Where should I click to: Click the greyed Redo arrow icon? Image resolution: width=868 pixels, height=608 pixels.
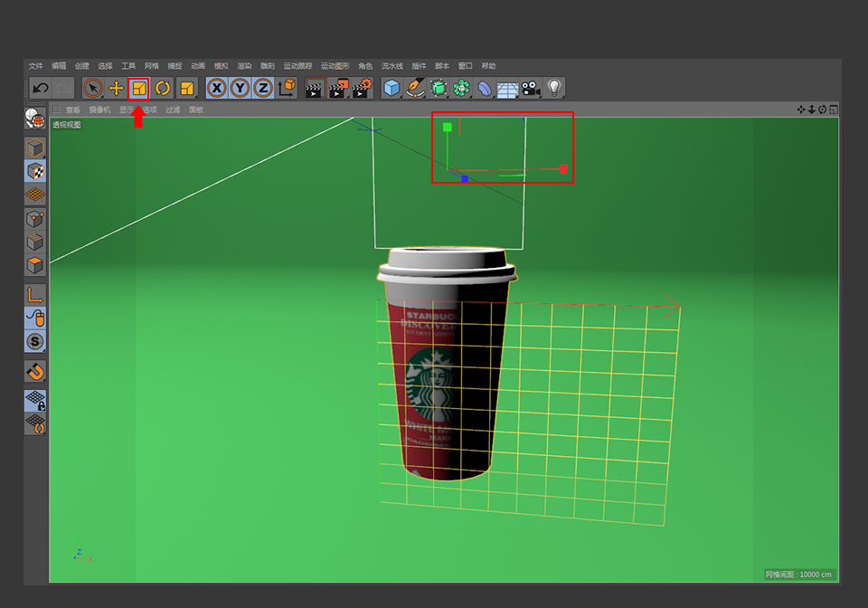[63, 88]
